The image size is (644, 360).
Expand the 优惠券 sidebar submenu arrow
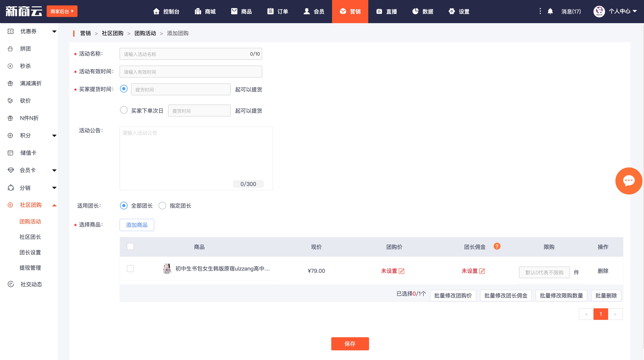coord(54,31)
